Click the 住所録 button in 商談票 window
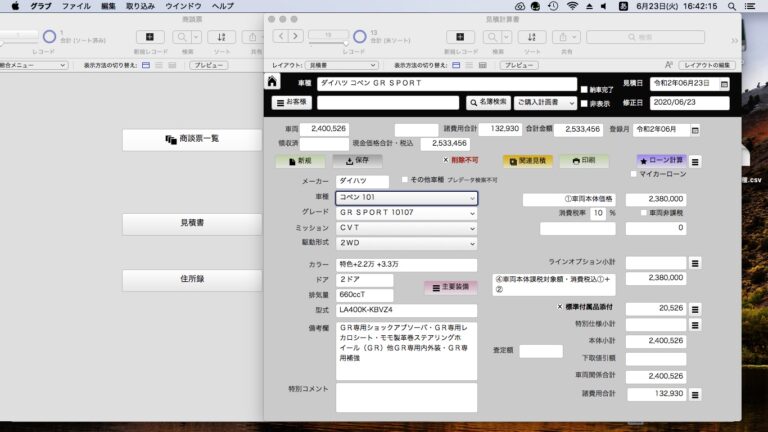This screenshot has height=432, width=768. click(192, 279)
